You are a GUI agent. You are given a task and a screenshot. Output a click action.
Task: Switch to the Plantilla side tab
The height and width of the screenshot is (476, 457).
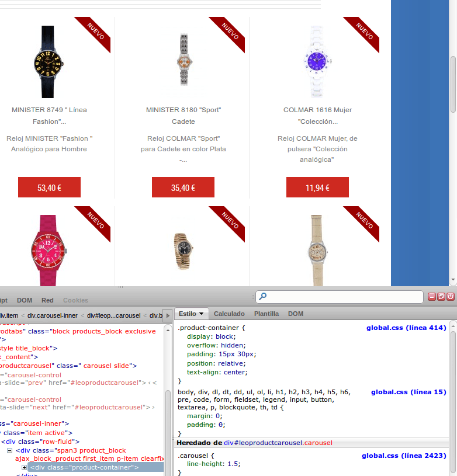coord(266,314)
